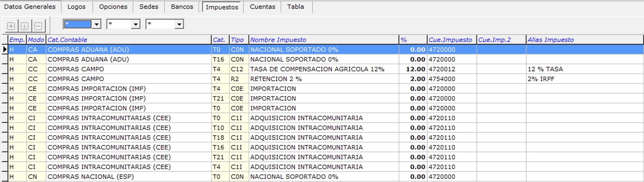Switch to the Sedes tab
This screenshot has width=644, height=182.
click(x=149, y=7)
